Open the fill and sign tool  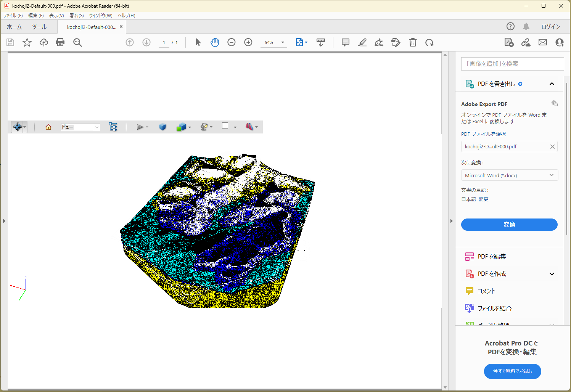(x=396, y=42)
